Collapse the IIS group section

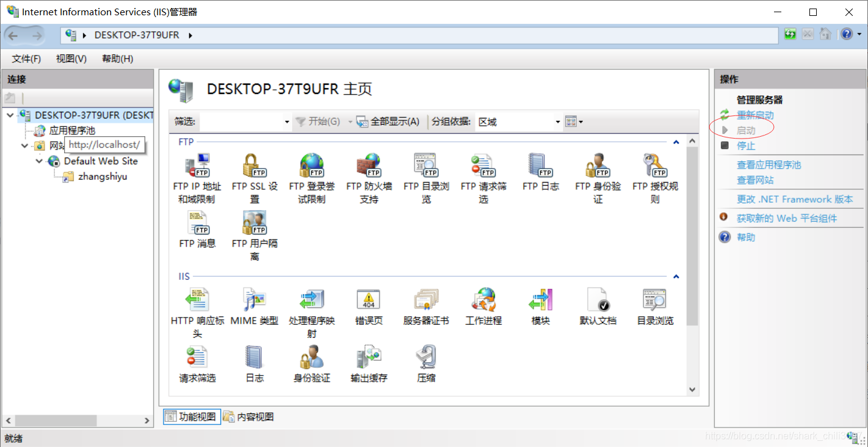coord(676,277)
